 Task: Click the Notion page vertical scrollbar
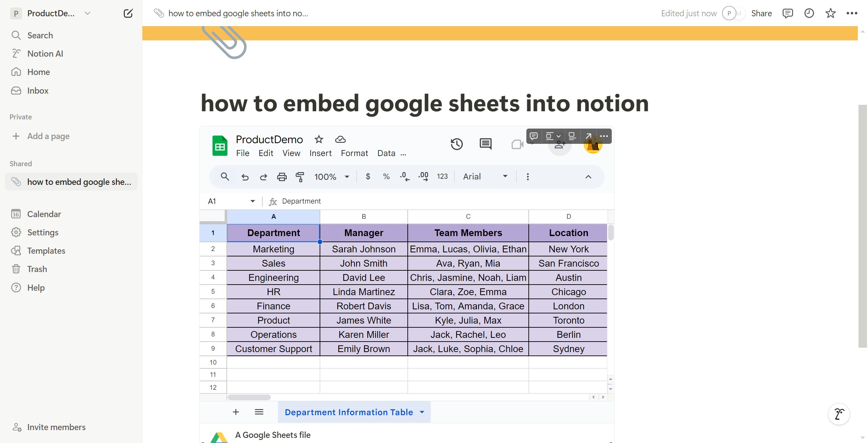[x=863, y=226]
